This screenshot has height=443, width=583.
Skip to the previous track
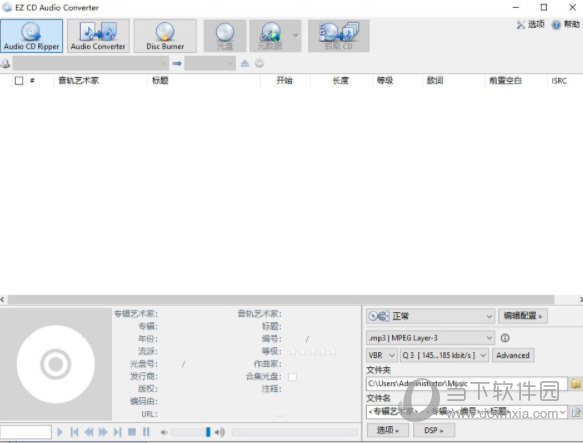74,432
